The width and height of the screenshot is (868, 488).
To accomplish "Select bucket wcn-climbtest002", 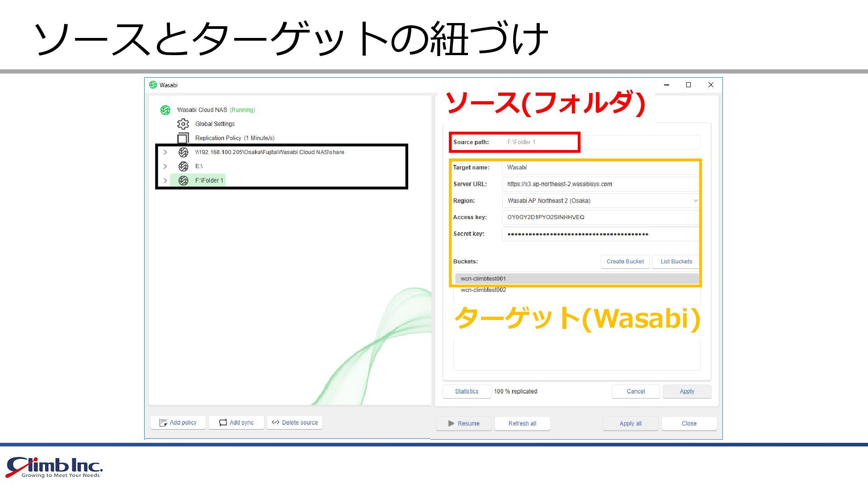I will tap(483, 290).
